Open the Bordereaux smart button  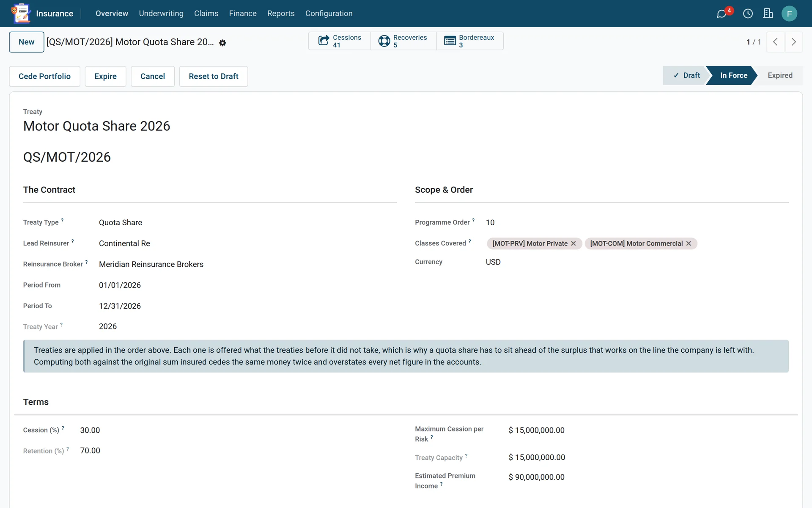pyautogui.click(x=470, y=41)
